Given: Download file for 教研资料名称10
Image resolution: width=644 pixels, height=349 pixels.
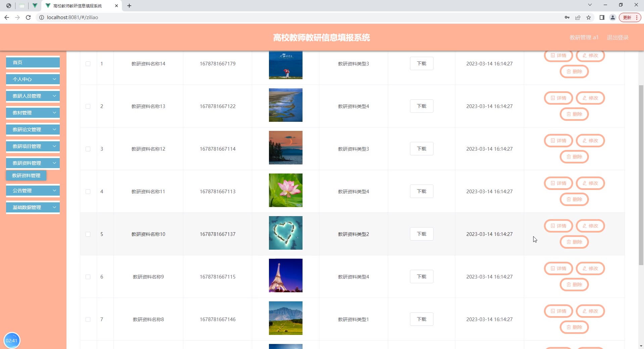Looking at the screenshot, I should click(422, 234).
